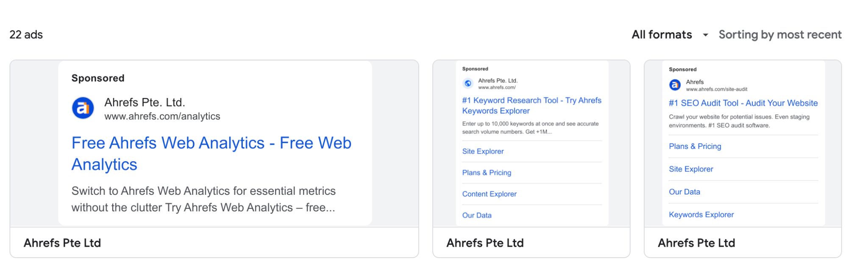Click Site Explorer sitelink in middle ad
This screenshot has height=267, width=868.
(482, 151)
